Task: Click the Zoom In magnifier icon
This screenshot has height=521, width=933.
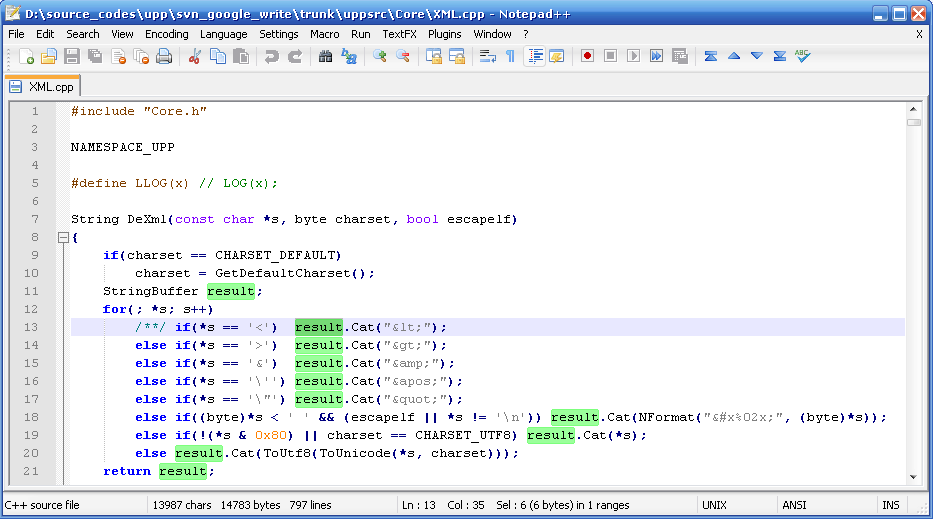Action: [380, 57]
